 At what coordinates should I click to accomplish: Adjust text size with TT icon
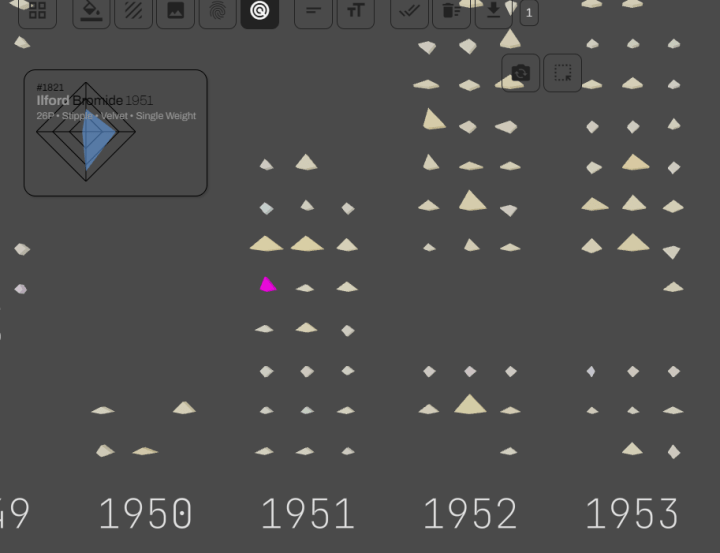356,11
